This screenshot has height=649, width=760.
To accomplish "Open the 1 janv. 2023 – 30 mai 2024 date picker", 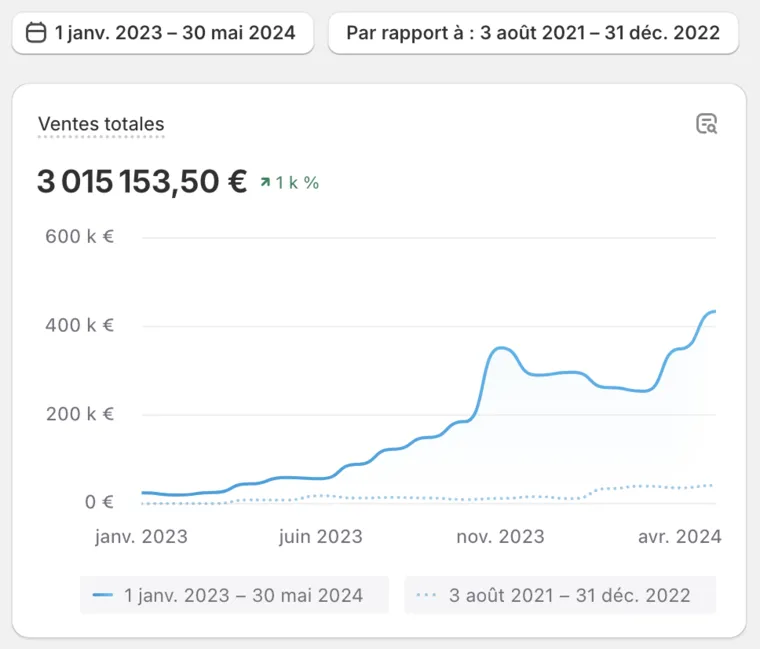I will coord(163,33).
